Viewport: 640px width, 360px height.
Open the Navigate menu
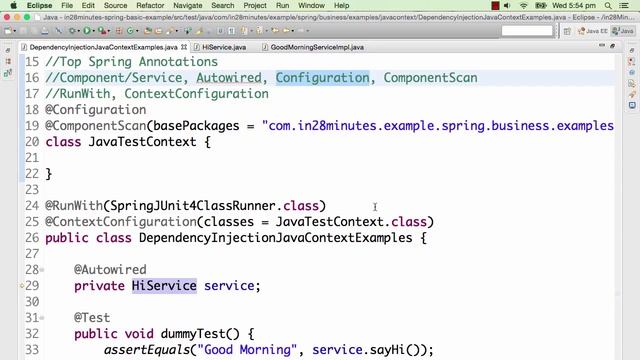[x=188, y=6]
